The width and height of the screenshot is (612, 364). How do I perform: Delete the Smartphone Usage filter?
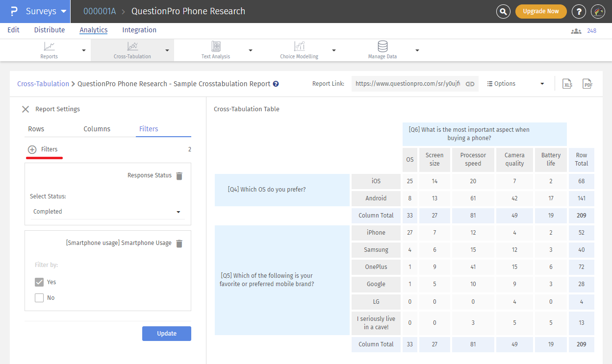click(179, 243)
